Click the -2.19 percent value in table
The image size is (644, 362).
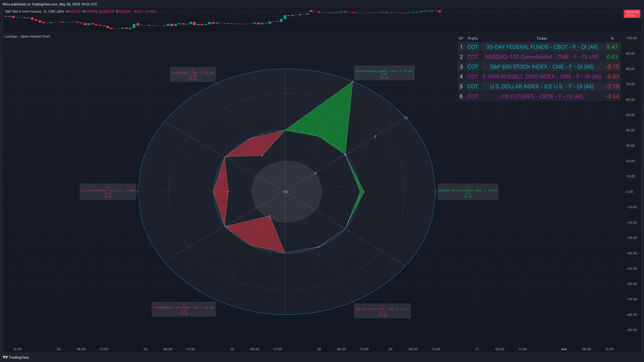pyautogui.click(x=612, y=86)
